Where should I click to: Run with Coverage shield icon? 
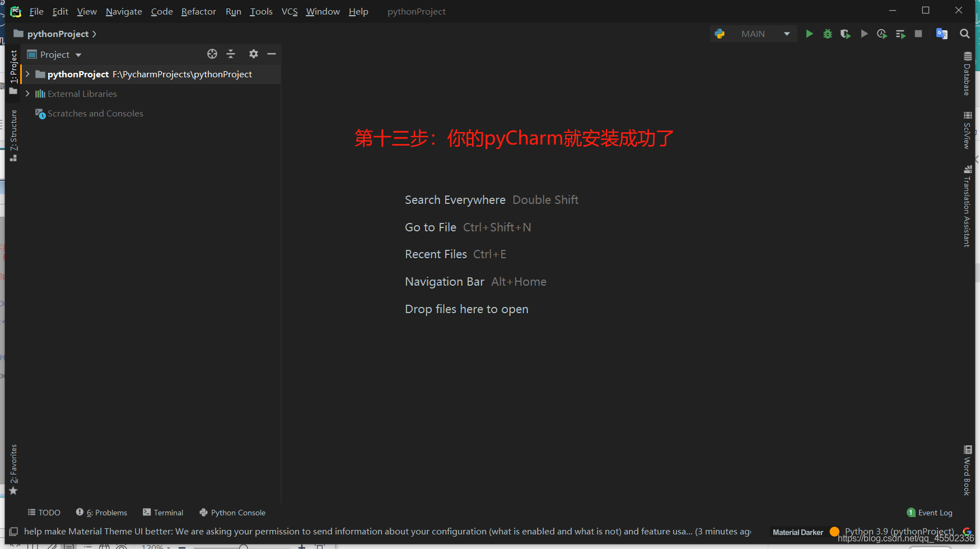tap(846, 34)
